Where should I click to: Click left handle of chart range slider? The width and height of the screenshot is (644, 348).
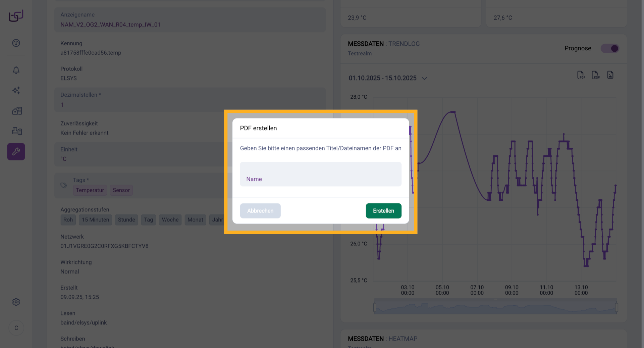(375, 307)
